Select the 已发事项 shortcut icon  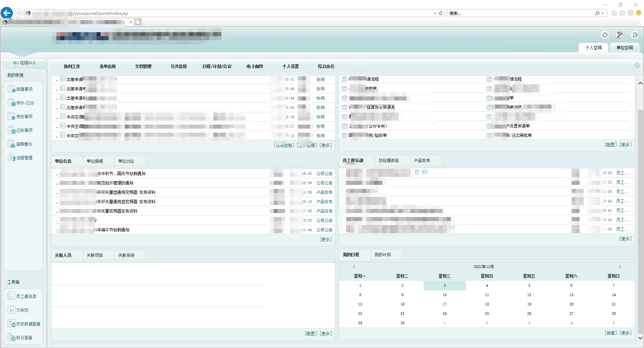11,129
